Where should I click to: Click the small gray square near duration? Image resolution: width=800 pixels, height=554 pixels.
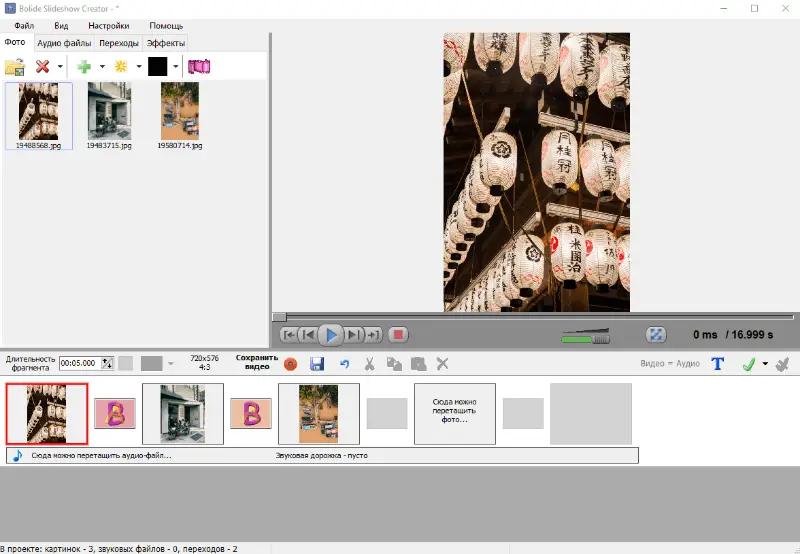(126, 364)
